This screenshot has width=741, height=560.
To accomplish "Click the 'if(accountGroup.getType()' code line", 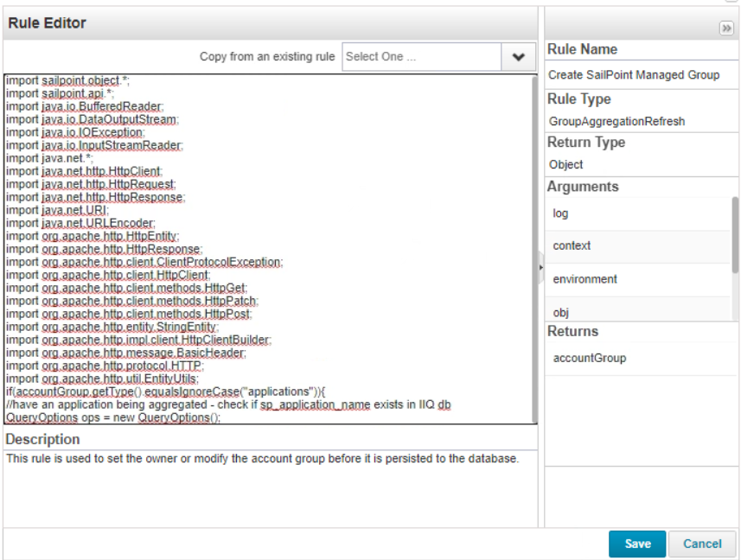I will 166,392.
